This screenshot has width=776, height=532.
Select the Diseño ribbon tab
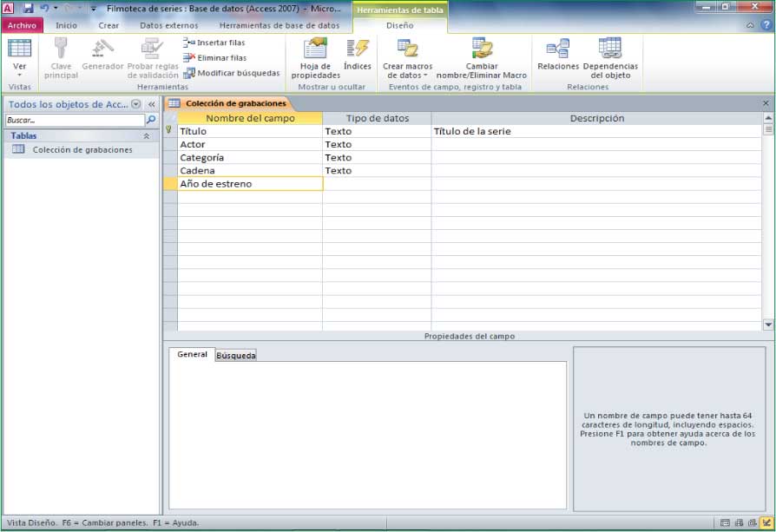[x=400, y=25]
